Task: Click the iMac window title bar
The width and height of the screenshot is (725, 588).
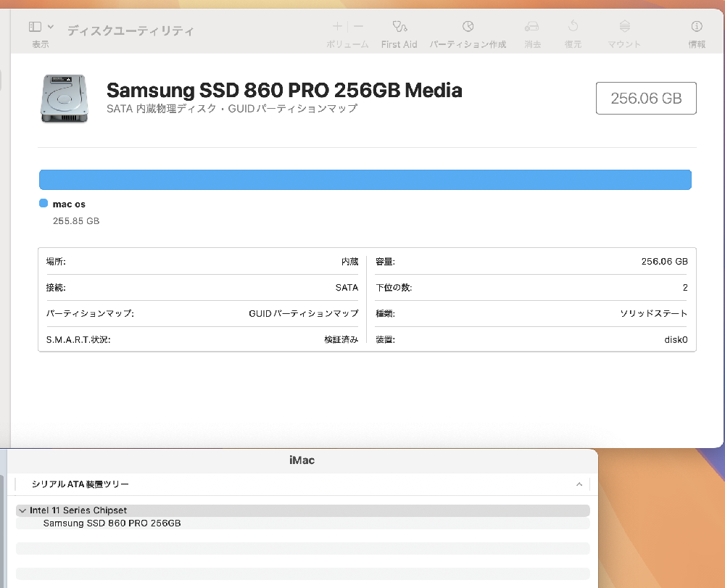Action: (x=302, y=460)
